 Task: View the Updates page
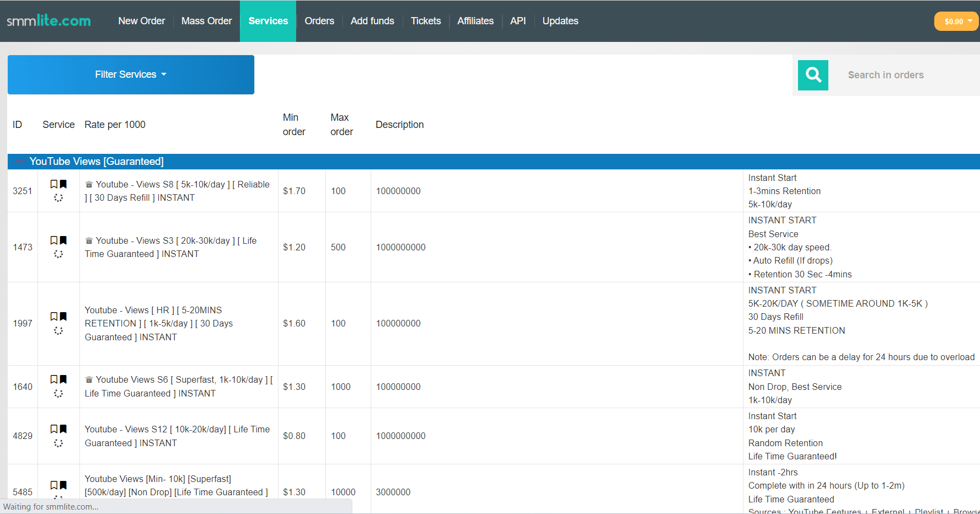point(560,21)
